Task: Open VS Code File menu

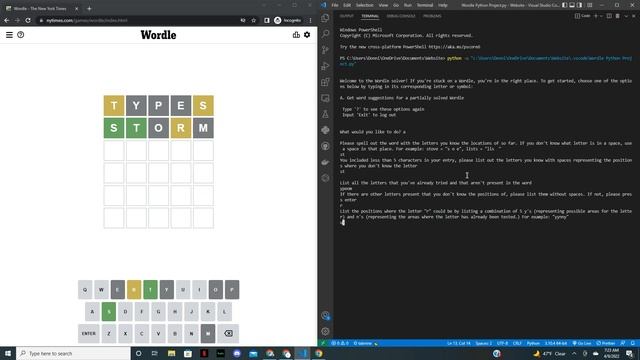Action: 335,5
